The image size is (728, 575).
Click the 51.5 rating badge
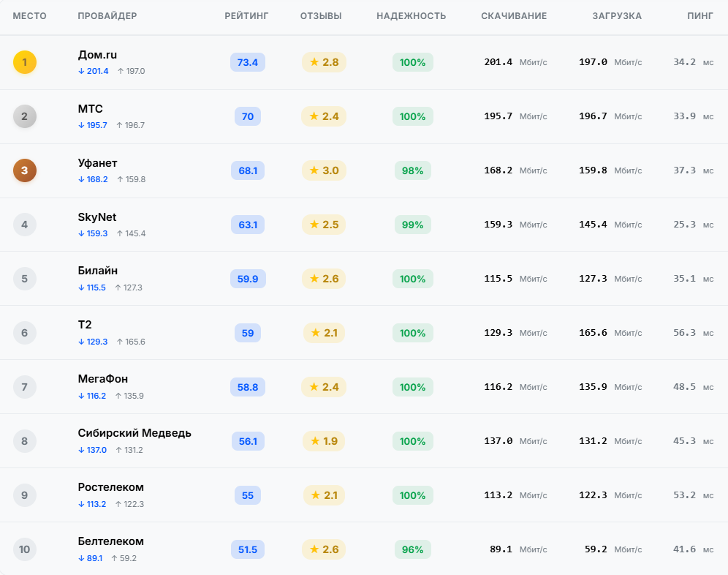[x=248, y=549]
